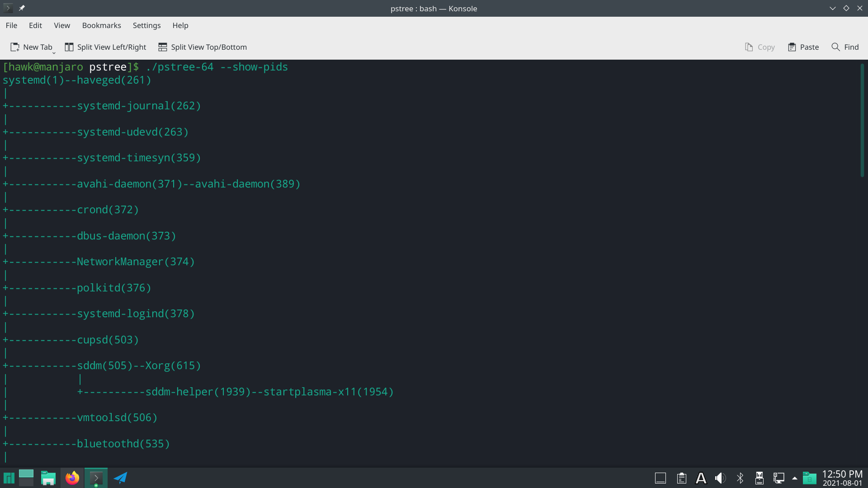Click the Copy toolbar button
868x488 pixels.
pos(760,47)
